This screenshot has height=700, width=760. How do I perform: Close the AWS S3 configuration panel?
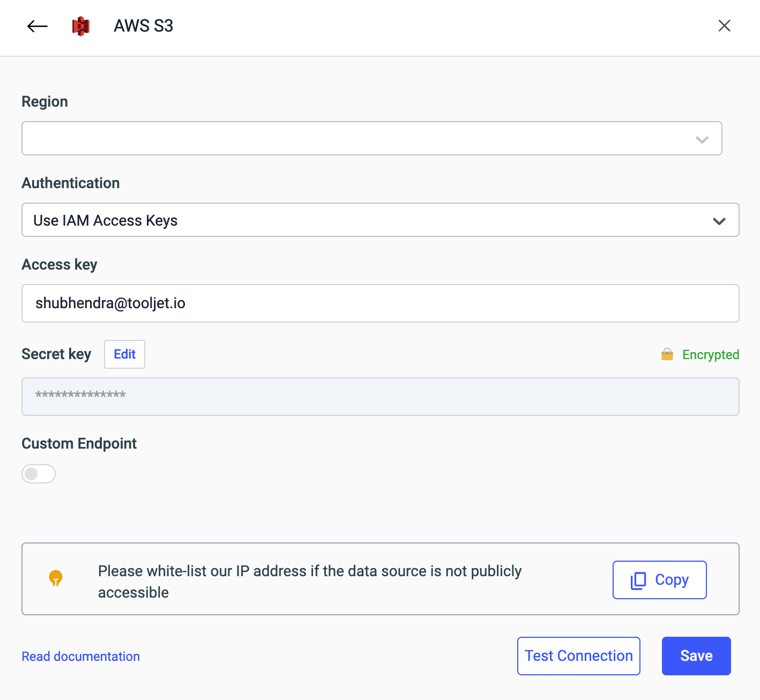(x=724, y=26)
